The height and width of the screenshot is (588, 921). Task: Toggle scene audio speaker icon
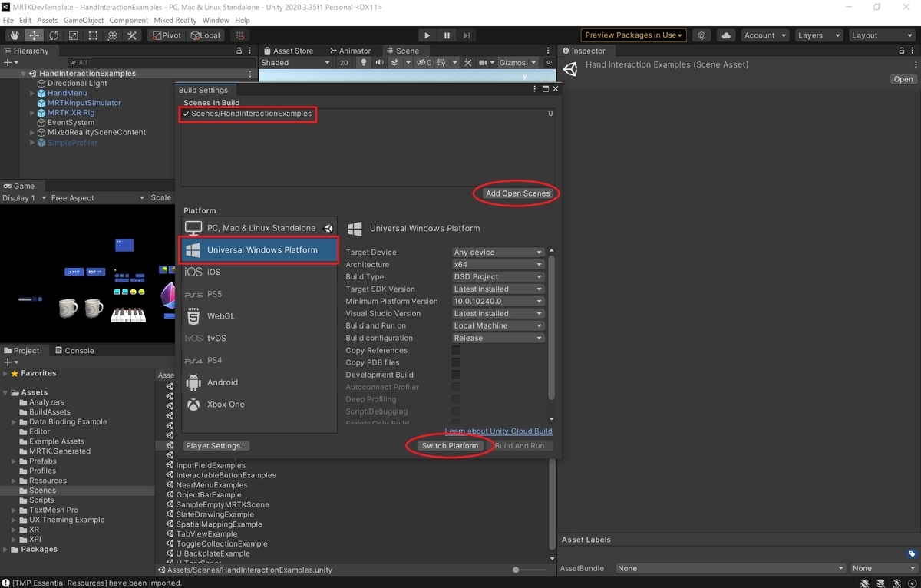coord(379,63)
